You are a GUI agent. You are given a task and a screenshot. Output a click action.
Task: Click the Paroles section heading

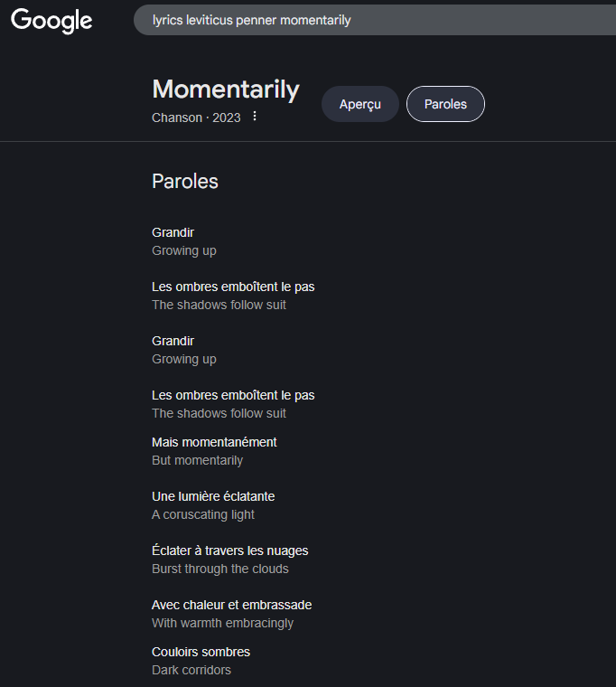(185, 181)
